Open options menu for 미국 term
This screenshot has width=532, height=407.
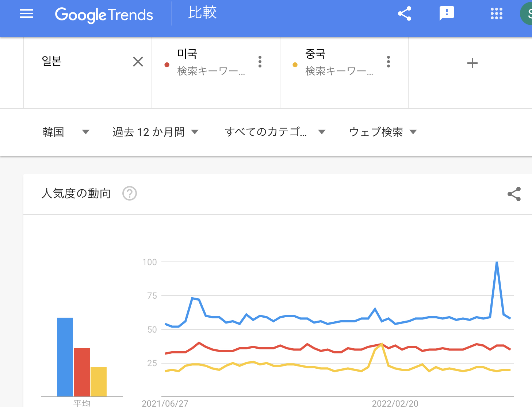coord(260,62)
